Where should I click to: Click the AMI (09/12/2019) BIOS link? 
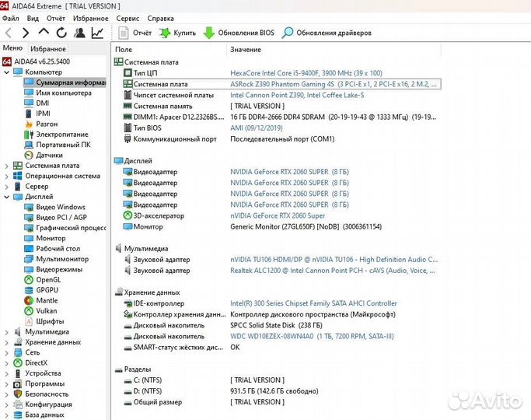[x=257, y=128]
